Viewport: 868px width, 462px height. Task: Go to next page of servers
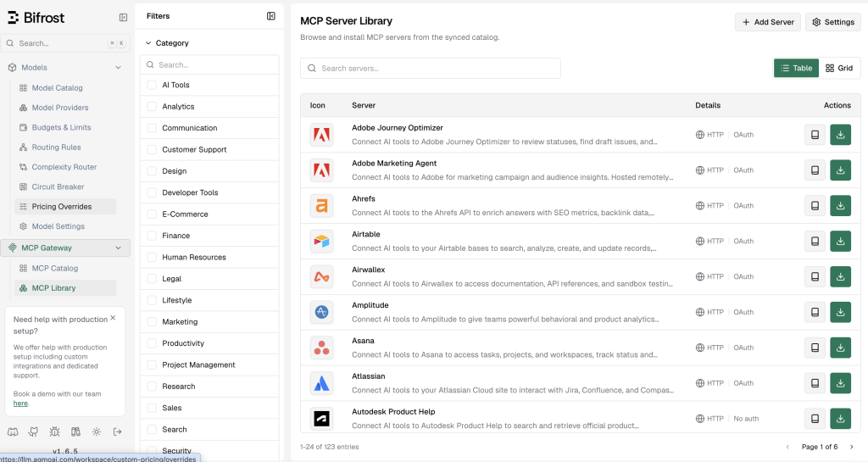point(851,447)
